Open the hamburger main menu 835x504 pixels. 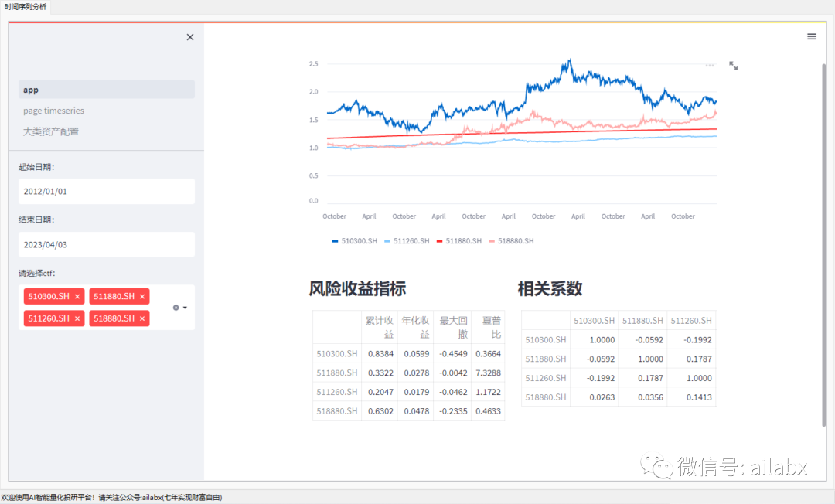click(x=812, y=37)
